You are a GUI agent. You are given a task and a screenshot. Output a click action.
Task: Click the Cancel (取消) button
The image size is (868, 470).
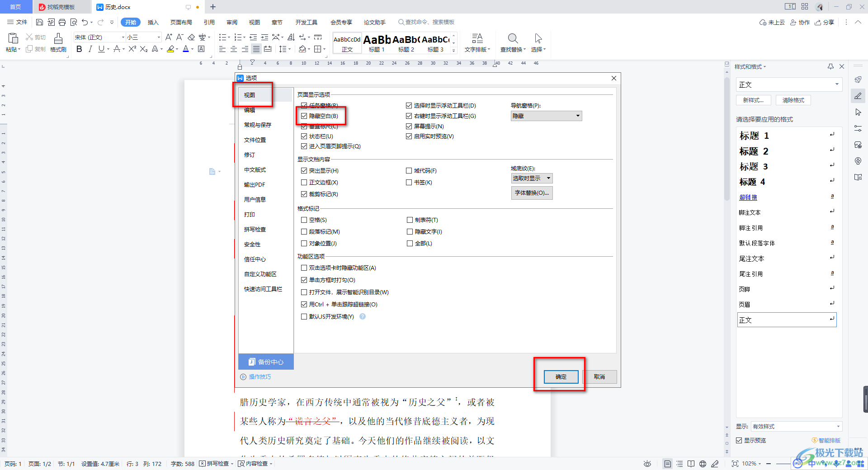click(x=599, y=376)
